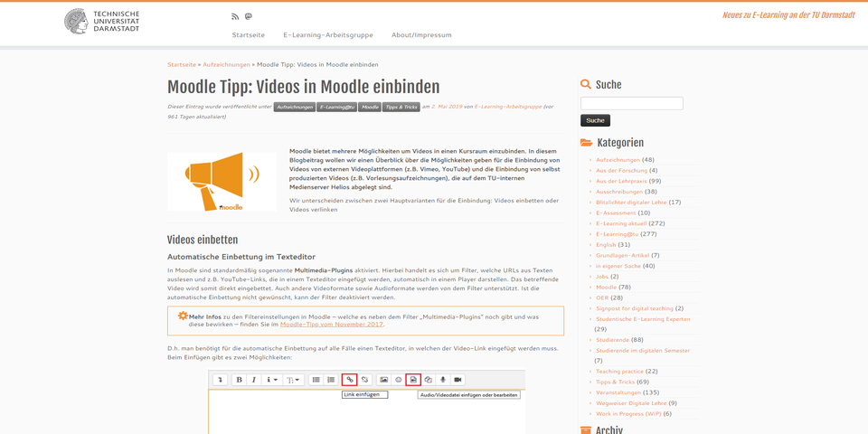The image size is (868, 434).
Task: Open Signpost for digital teaching category
Action: click(x=635, y=308)
